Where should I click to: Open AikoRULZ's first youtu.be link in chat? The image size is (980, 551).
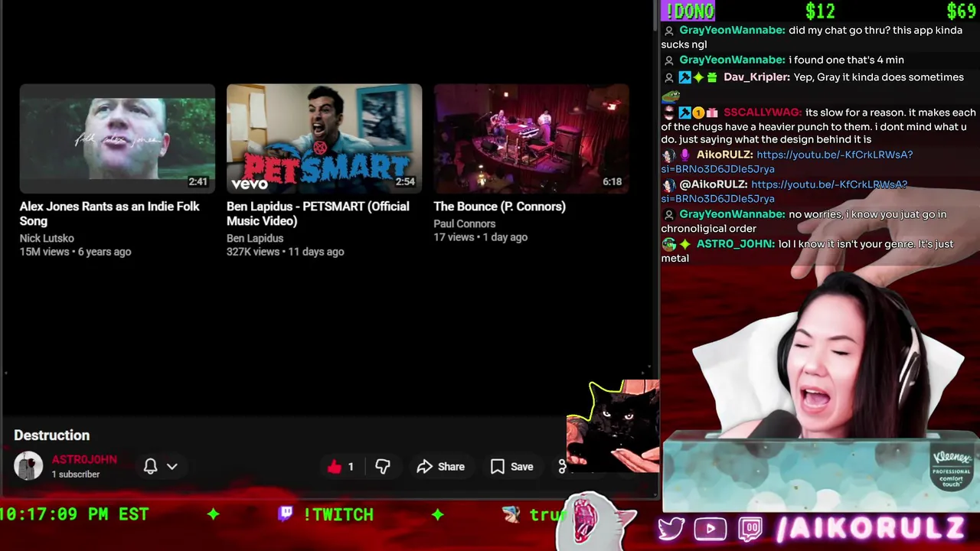tap(787, 161)
